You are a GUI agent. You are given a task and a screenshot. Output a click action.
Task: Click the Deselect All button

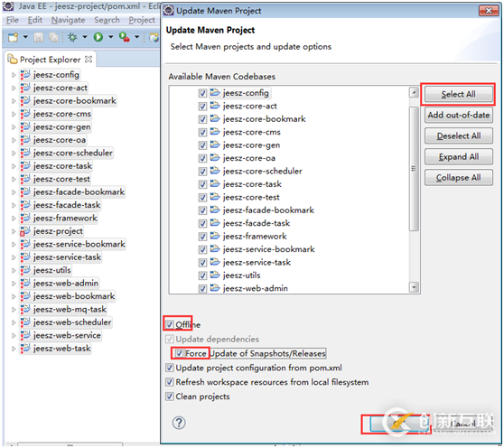(458, 136)
